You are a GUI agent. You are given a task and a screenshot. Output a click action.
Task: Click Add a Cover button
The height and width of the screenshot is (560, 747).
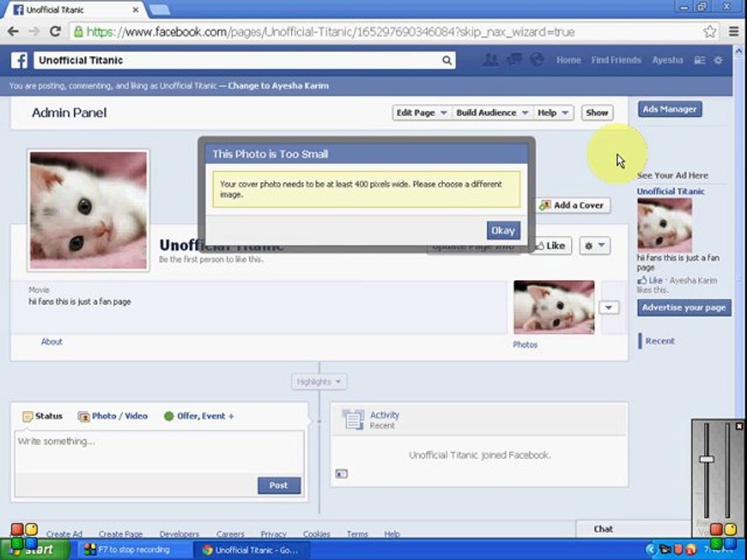[573, 205]
